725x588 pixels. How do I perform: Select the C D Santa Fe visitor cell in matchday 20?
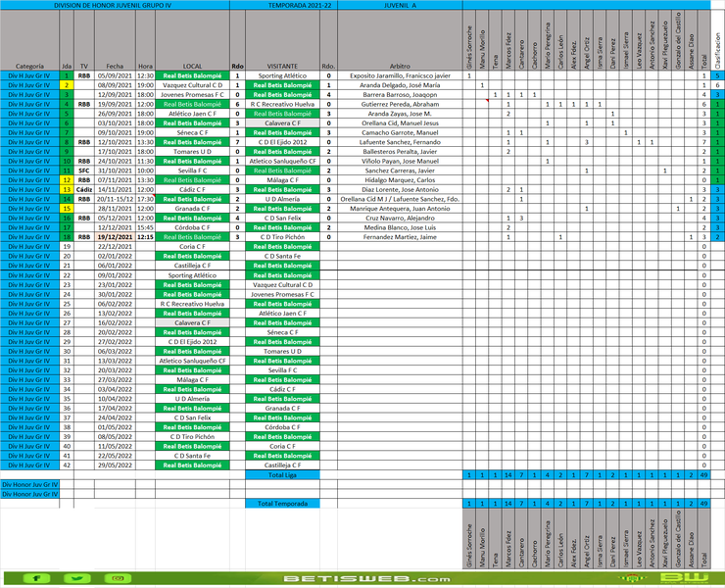tap(282, 256)
